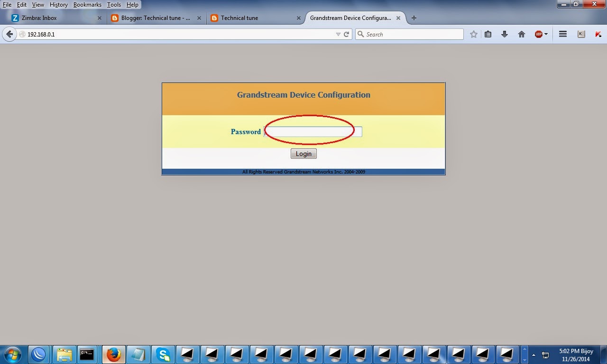Open the blue circular taskbar app
Viewport: 607px width, 364px height.
tap(38, 354)
